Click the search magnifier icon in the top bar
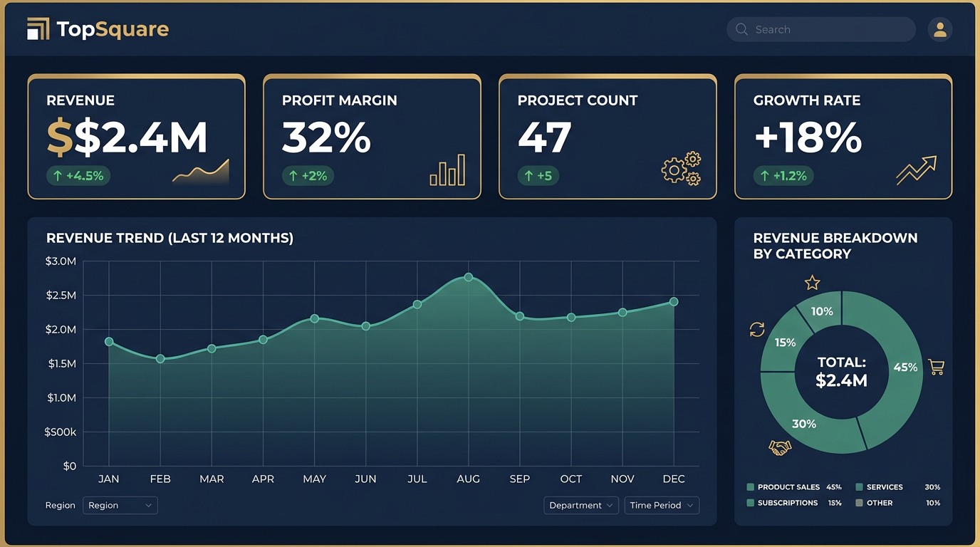This screenshot has height=547, width=980. (741, 29)
